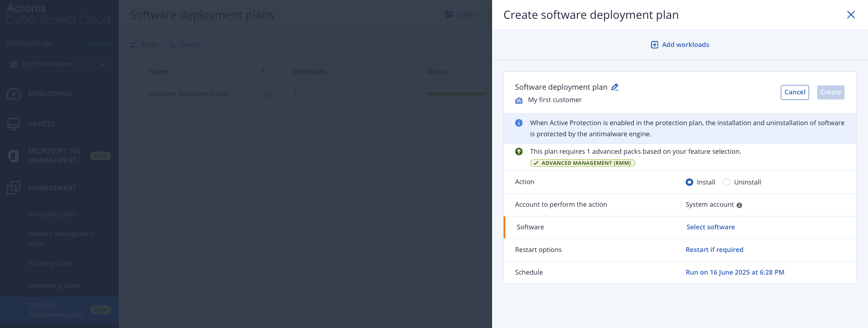
Task: Click the NEW badge beside Microsoft 365 Management
Action: [x=100, y=156]
